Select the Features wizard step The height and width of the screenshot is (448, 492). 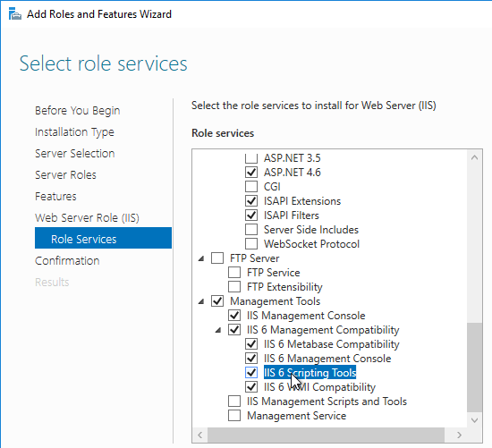pos(55,197)
